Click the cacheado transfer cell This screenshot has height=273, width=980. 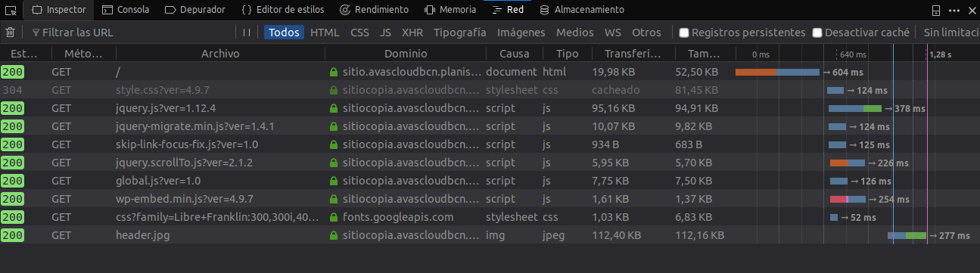tap(616, 90)
